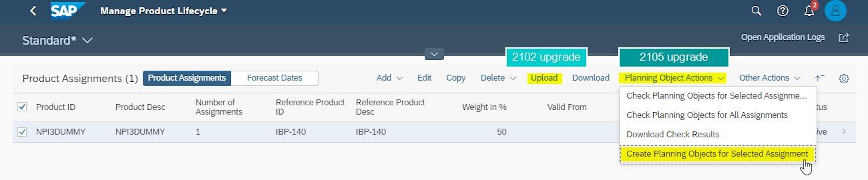868x180 pixels.
Task: Open the notifications bell
Action: pyautogui.click(x=809, y=11)
